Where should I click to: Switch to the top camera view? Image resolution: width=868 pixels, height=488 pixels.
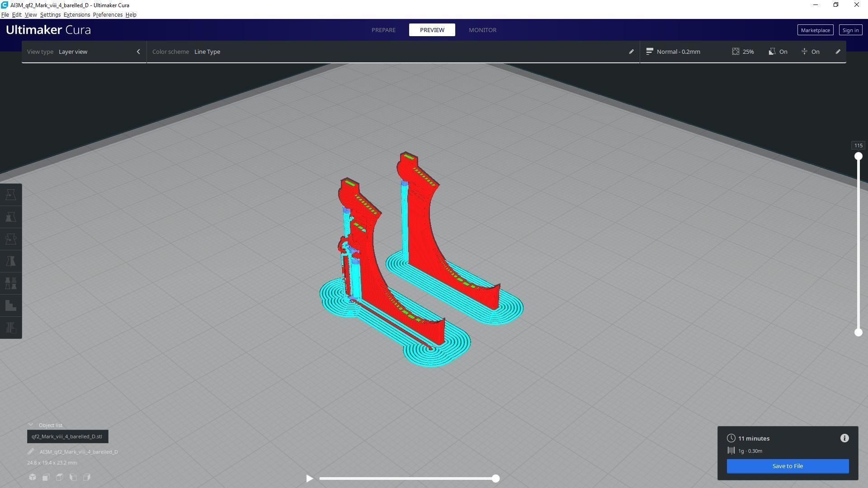(x=60, y=477)
